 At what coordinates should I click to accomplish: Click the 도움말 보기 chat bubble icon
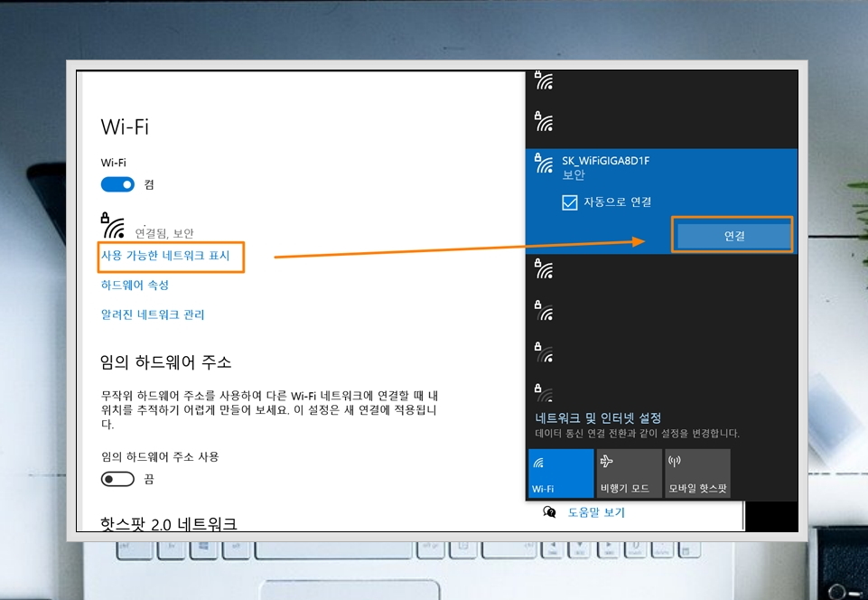(x=549, y=512)
